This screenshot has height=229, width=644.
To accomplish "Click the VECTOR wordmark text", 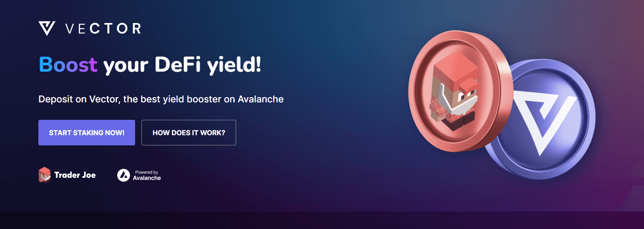I will pyautogui.click(x=103, y=29).
